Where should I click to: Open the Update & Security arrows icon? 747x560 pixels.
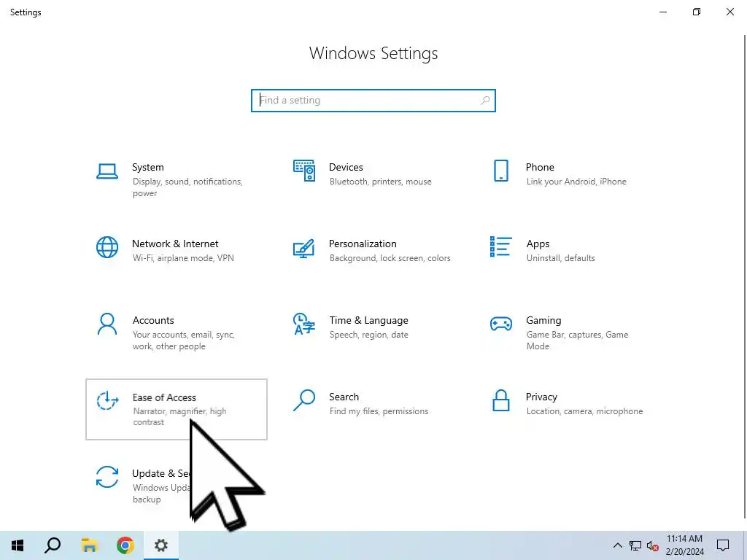click(x=107, y=477)
